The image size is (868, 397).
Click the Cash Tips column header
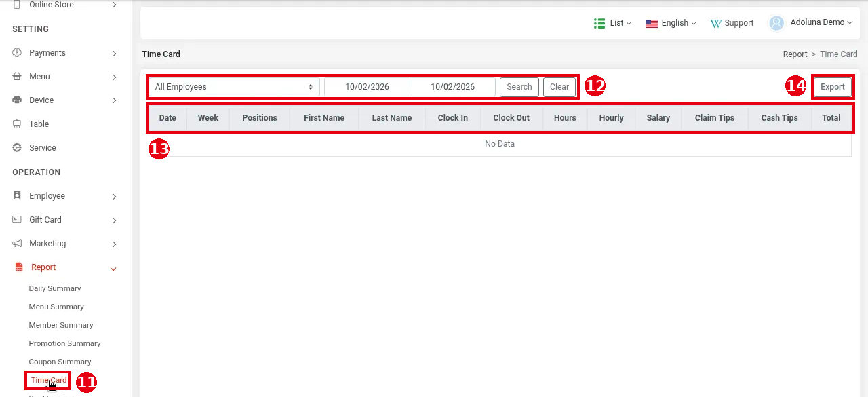[x=779, y=118]
